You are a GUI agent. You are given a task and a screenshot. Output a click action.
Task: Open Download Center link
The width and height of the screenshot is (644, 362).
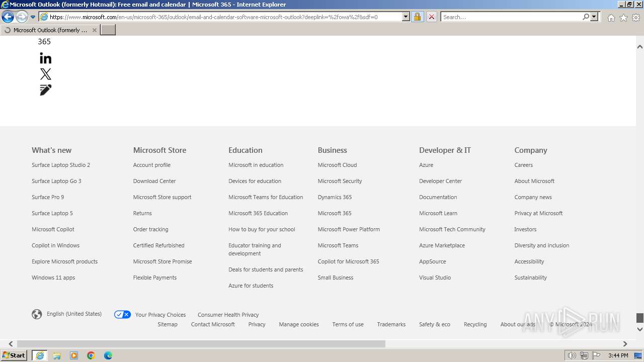[x=154, y=181]
